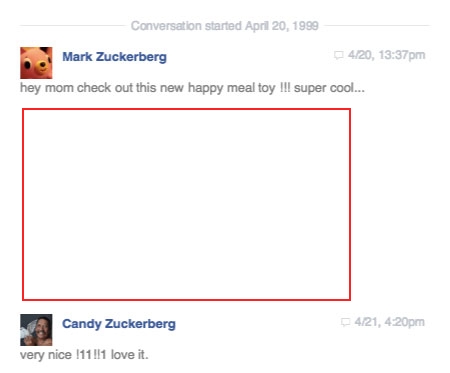The image size is (450, 373).
Task: Click the message bubble icon beside 4/20 timestamp
Action: point(339,55)
